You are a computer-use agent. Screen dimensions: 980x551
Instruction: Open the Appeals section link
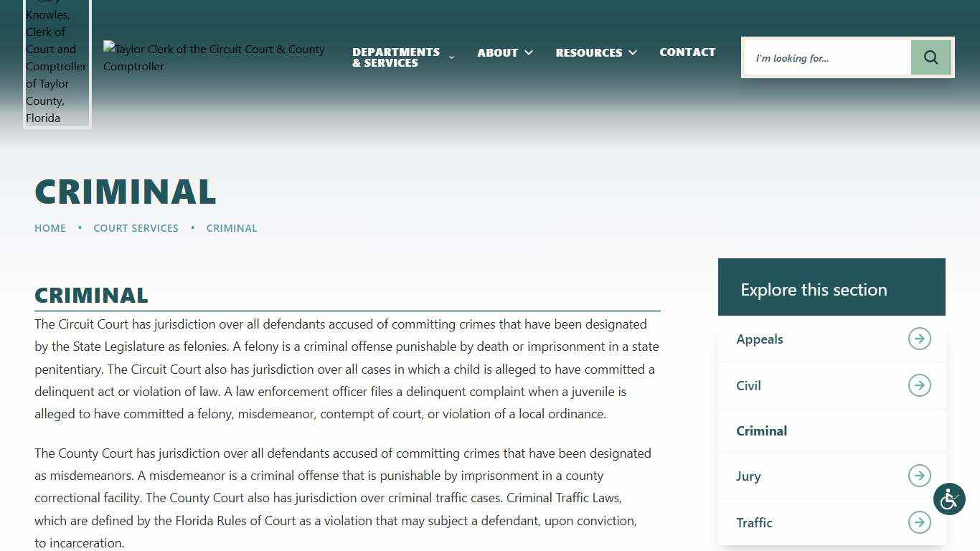759,339
